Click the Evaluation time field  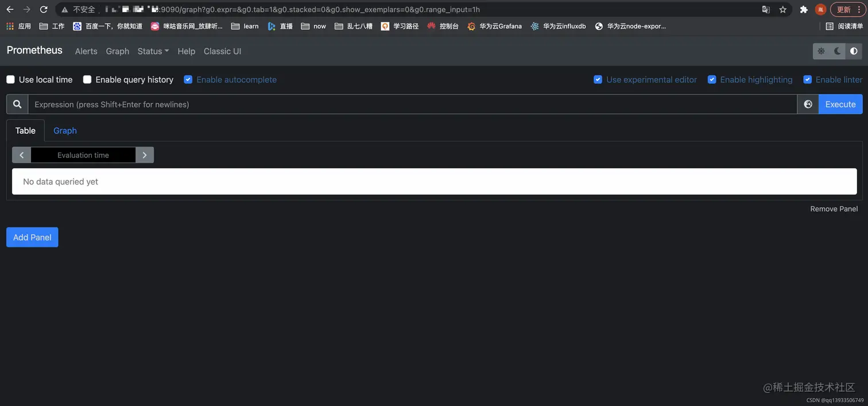(x=83, y=155)
